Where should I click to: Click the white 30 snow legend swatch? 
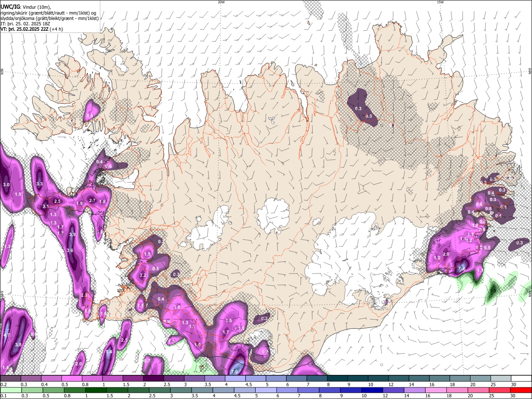click(x=521, y=379)
